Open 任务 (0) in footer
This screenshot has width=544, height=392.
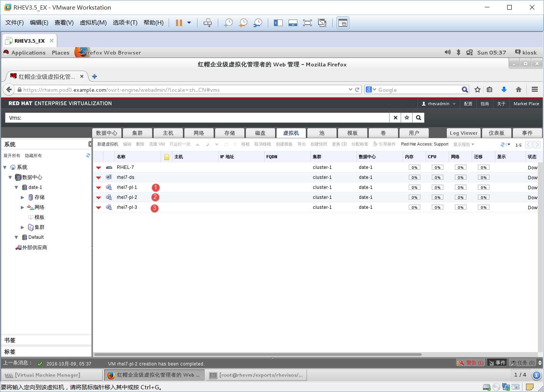523,362
